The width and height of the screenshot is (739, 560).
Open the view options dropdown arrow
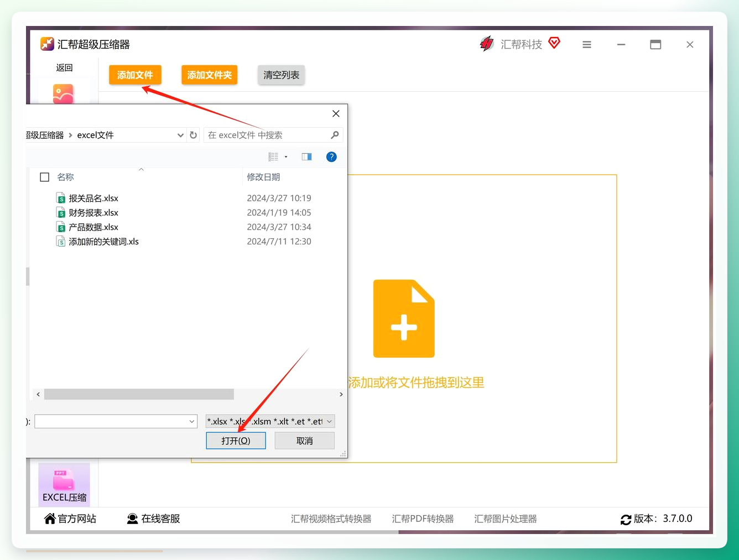point(286,157)
